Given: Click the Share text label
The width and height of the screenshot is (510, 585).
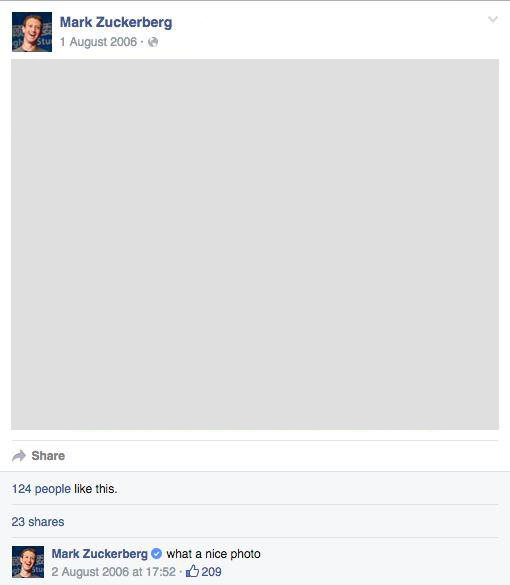Looking at the screenshot, I should click(x=48, y=456).
